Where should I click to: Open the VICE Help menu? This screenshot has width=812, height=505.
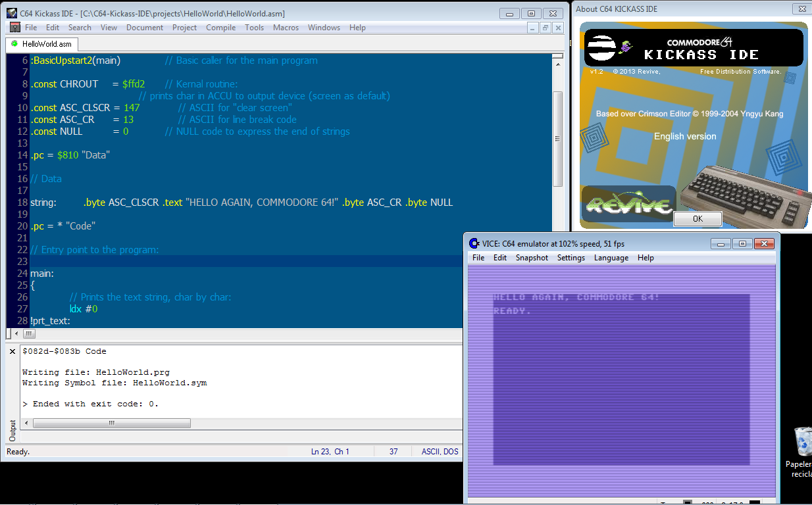point(646,258)
